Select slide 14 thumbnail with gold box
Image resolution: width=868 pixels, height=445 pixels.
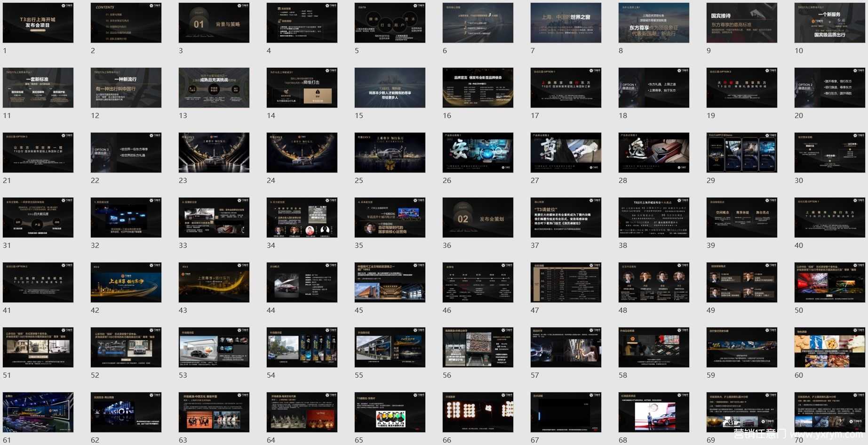302,87
